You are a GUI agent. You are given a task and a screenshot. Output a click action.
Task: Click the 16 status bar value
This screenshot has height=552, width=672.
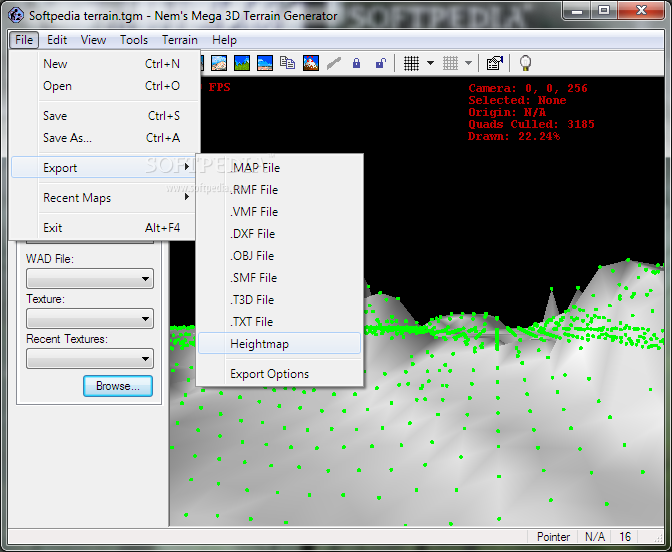625,537
